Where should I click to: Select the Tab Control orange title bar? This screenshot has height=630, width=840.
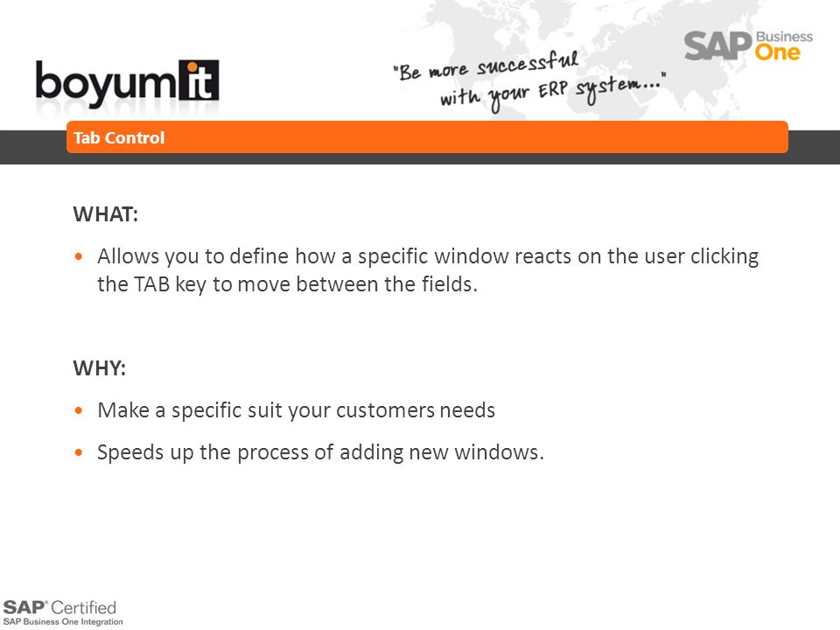point(427,137)
